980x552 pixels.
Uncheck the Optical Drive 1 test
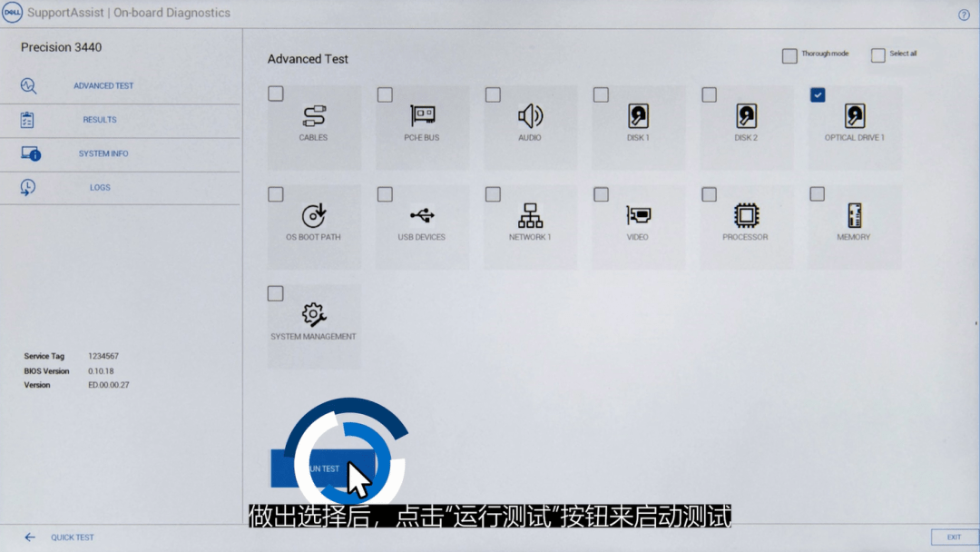(817, 94)
